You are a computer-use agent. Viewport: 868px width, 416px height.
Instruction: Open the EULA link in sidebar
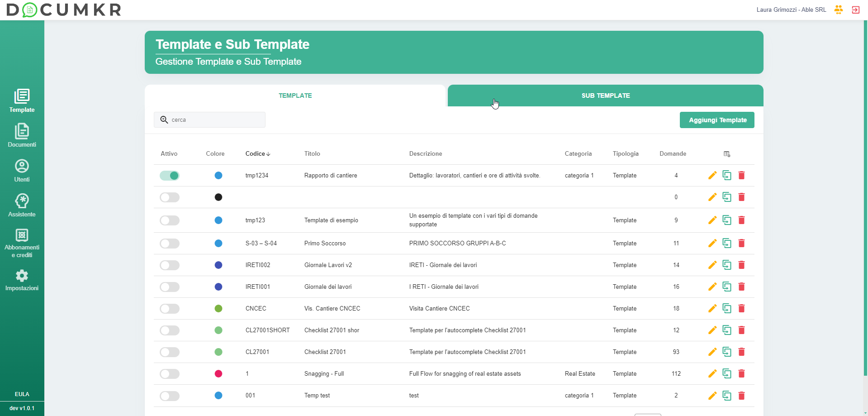pos(22,394)
